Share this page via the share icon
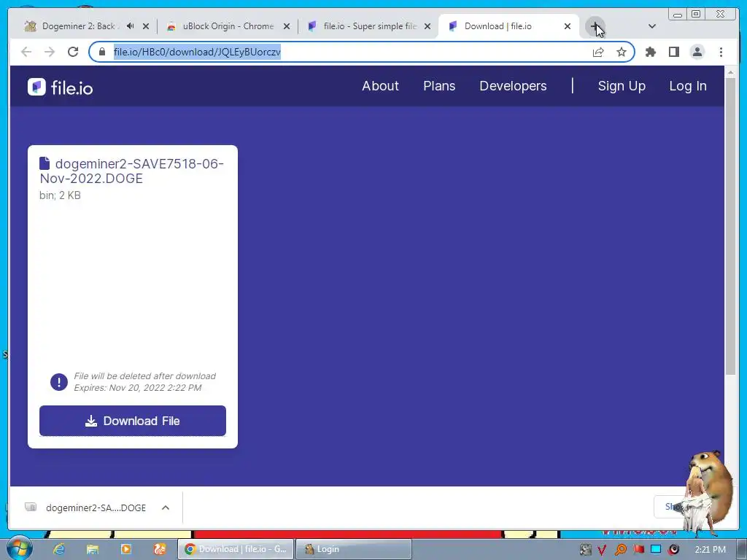The height and width of the screenshot is (560, 747). coord(598,52)
